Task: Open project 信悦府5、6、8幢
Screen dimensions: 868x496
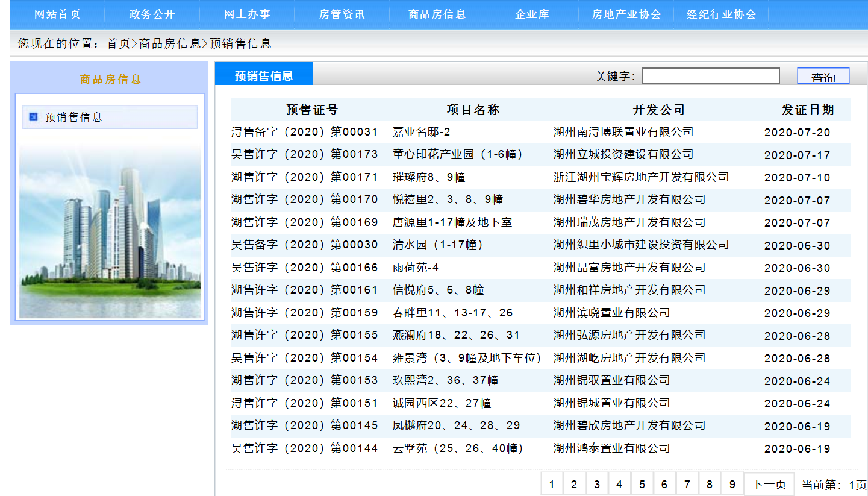Action: (x=439, y=290)
